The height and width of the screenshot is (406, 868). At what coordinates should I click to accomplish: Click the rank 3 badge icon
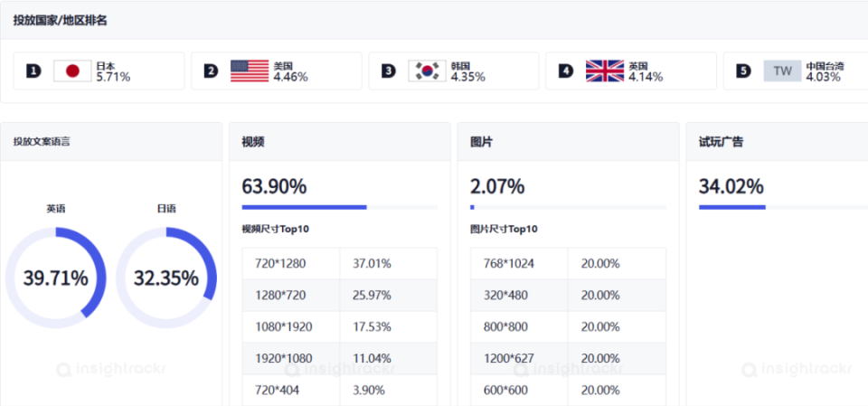tap(388, 71)
